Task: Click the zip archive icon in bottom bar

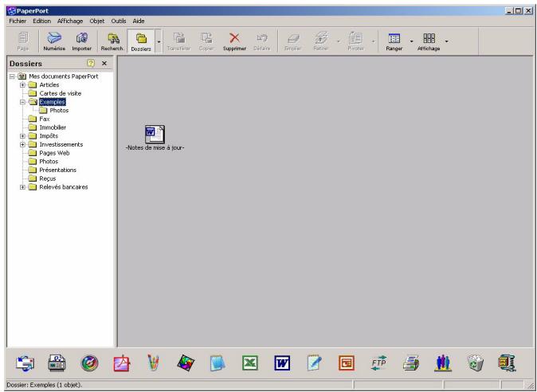Action: (508, 363)
